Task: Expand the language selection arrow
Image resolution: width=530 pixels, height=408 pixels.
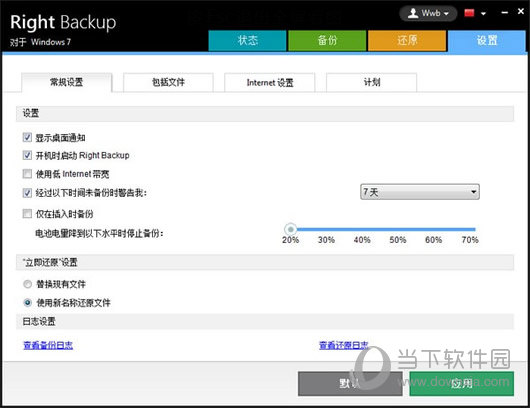Action: (483, 14)
